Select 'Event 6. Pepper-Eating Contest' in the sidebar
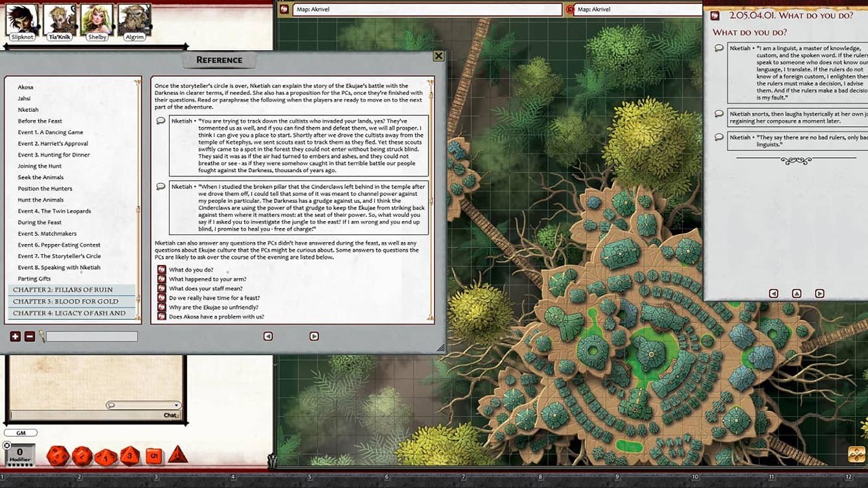Image resolution: width=868 pixels, height=488 pixels. (58, 245)
